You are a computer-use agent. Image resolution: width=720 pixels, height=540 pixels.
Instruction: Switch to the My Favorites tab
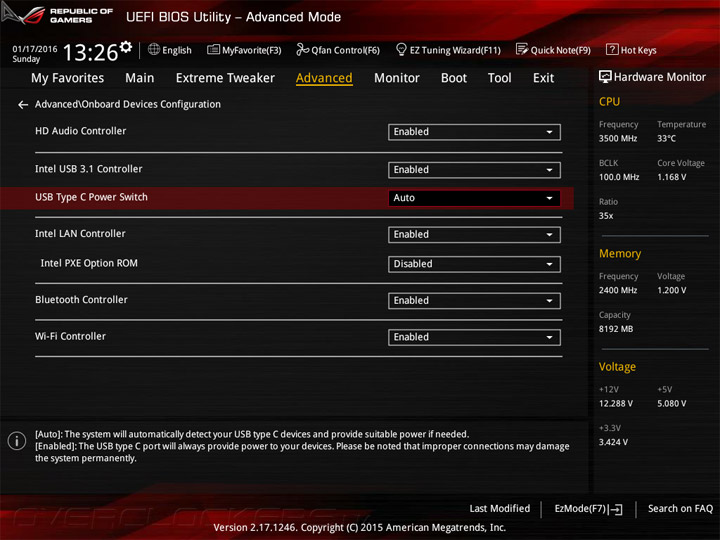[x=68, y=78]
